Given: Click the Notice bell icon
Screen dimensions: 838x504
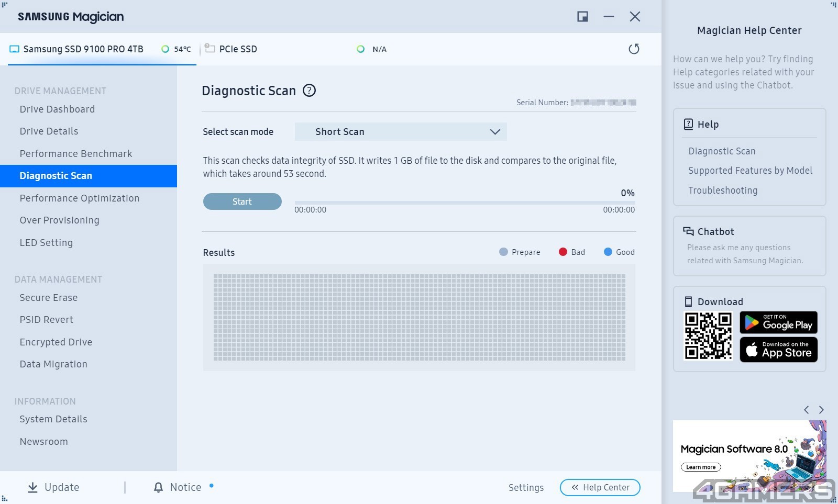Looking at the screenshot, I should tap(158, 487).
